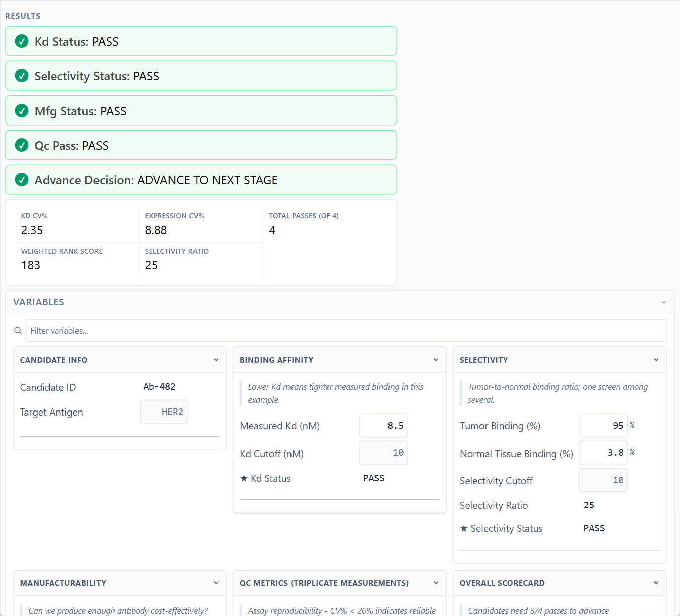Click the Qc Pass checkmark icon
Screen dimensions: 680x616
pyautogui.click(x=22, y=145)
